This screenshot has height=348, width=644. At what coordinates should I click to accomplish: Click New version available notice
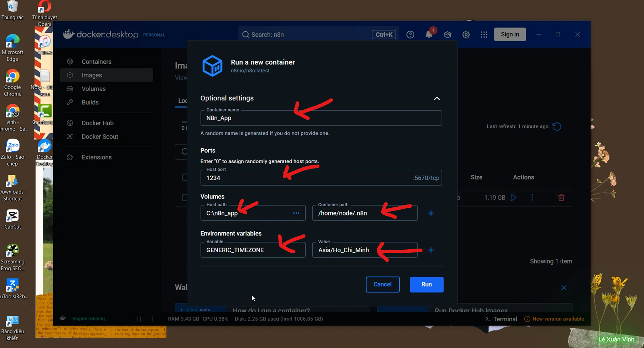click(554, 319)
